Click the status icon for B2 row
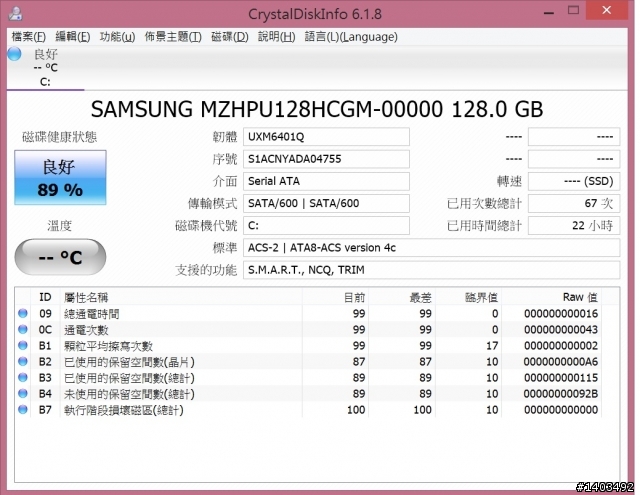Image resolution: width=640 pixels, height=495 pixels. tap(23, 361)
